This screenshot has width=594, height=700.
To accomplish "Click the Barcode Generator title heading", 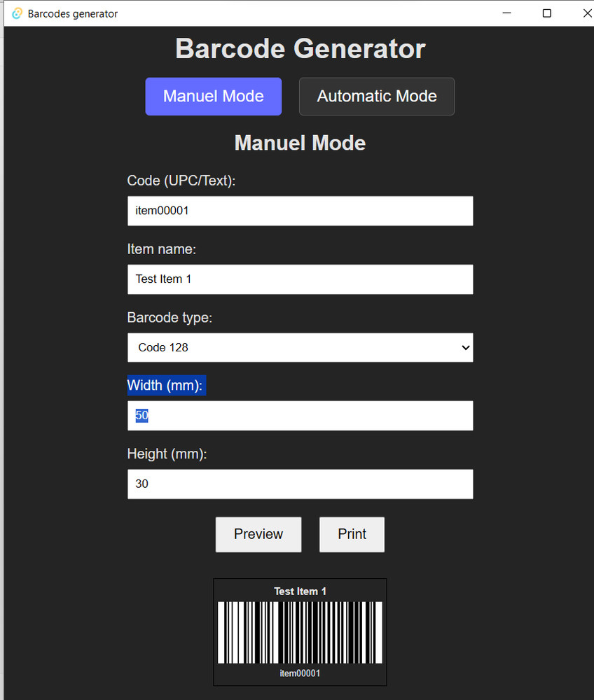I will coord(300,48).
